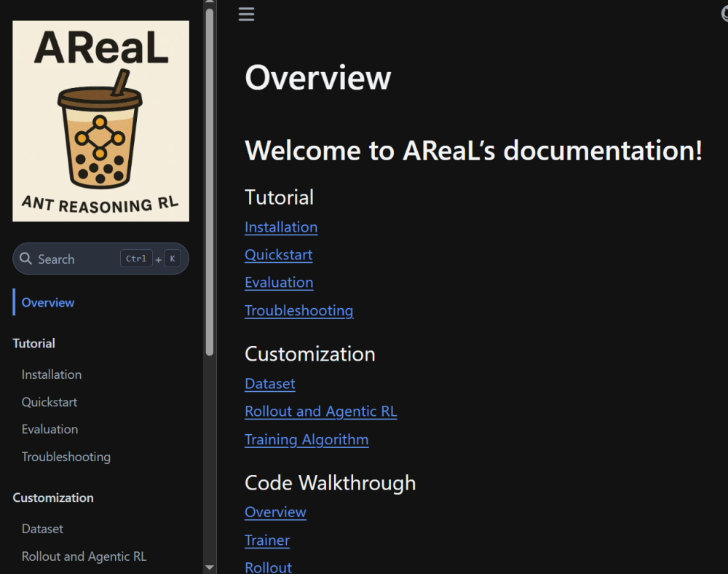Open Rollout and Agentic RL in sidebar
728x574 pixels.
click(x=84, y=557)
